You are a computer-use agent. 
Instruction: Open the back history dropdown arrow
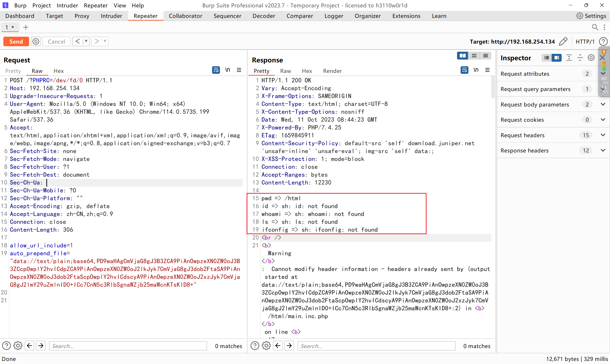click(x=86, y=41)
